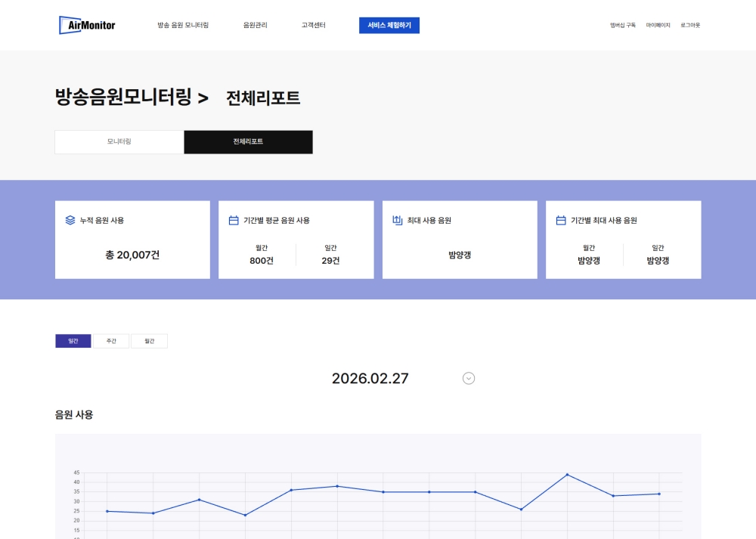Click the highest peak point on the chart
Image resolution: width=756 pixels, height=539 pixels.
(x=567, y=475)
